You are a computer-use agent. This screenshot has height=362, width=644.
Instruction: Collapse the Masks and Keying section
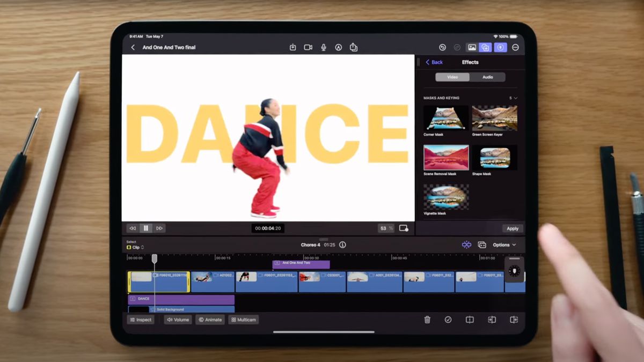click(x=514, y=98)
